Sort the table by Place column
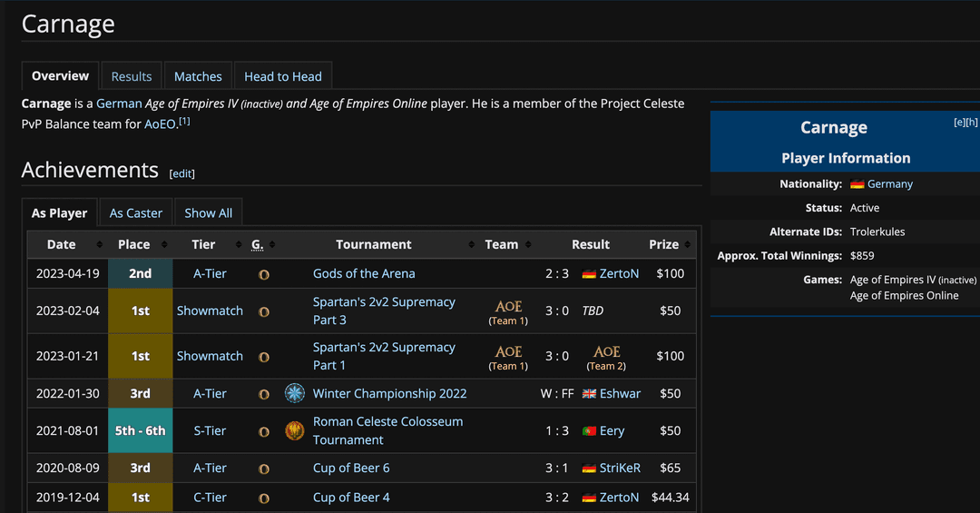The image size is (980, 513). click(x=164, y=244)
